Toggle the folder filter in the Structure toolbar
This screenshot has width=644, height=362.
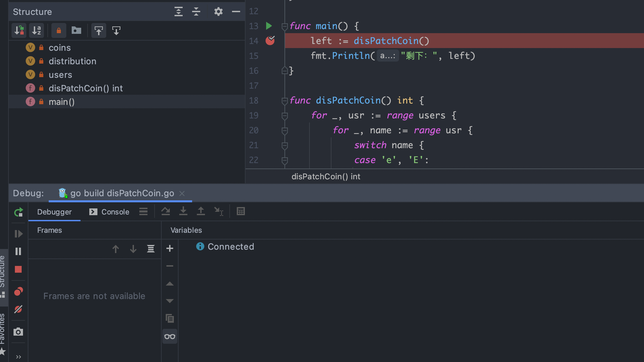(76, 31)
